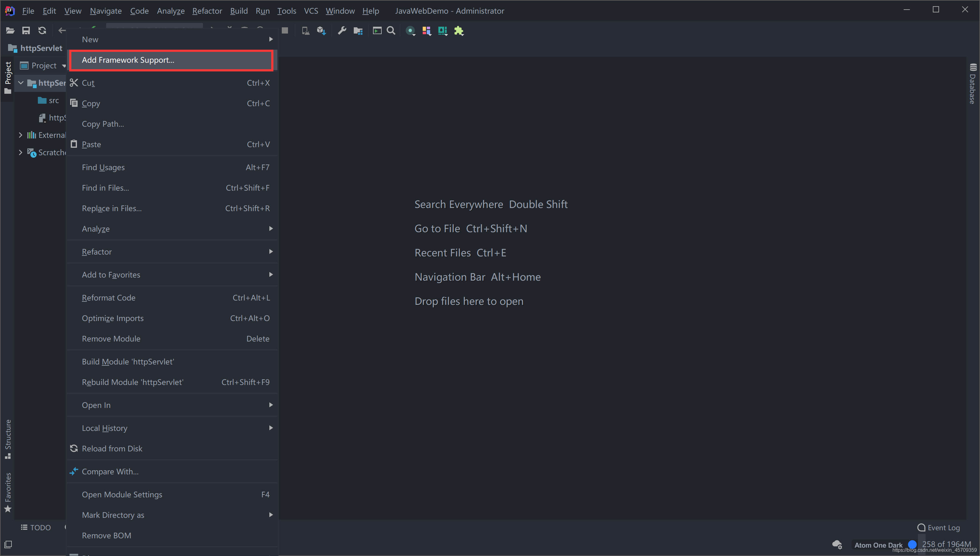Image resolution: width=980 pixels, height=556 pixels.
Task: Select Remove BOM menu entry
Action: click(x=173, y=536)
